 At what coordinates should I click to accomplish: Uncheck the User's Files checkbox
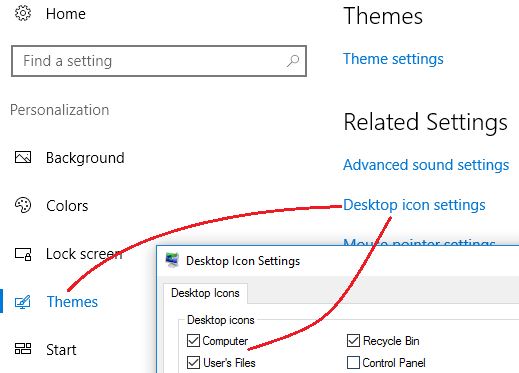[x=193, y=362]
